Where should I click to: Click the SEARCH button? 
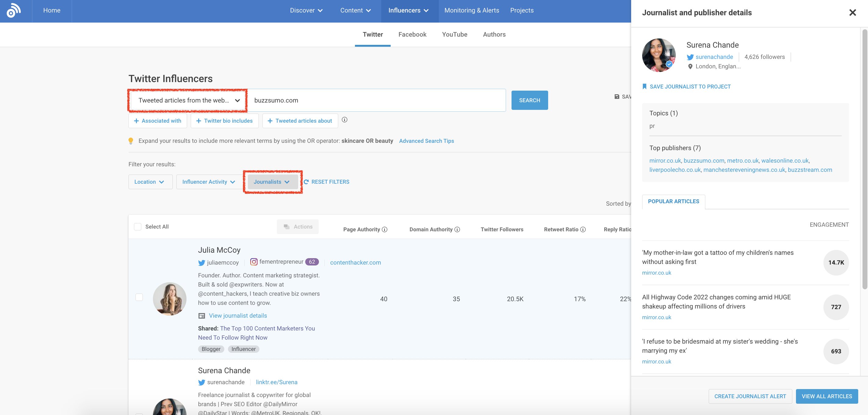point(529,100)
